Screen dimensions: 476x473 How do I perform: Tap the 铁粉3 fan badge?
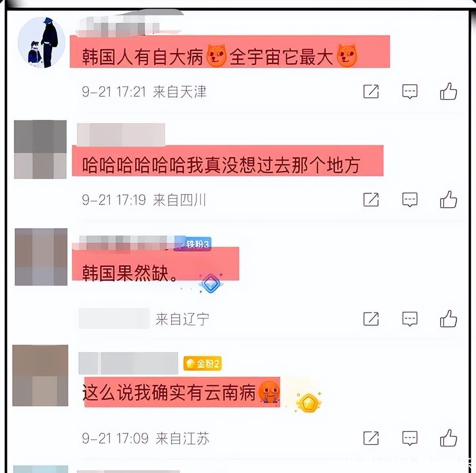pyautogui.click(x=193, y=244)
